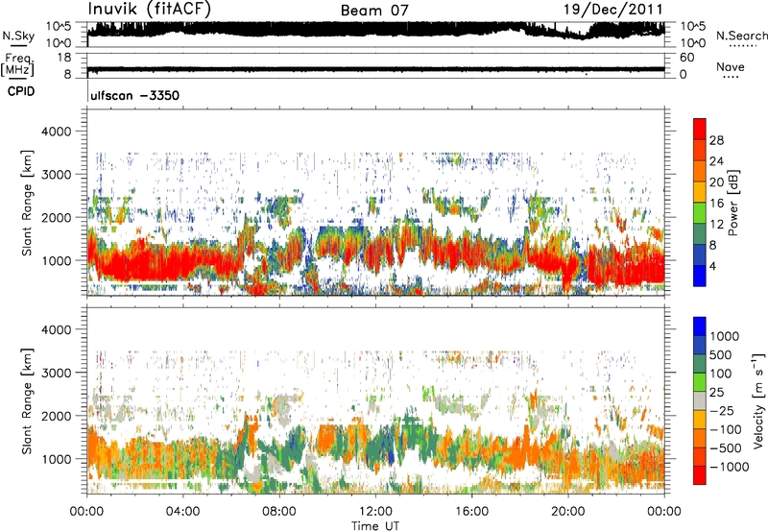Click the '-1000' label on Velocity colorbar
Viewport: 768px width, 532px height.
(x=730, y=467)
